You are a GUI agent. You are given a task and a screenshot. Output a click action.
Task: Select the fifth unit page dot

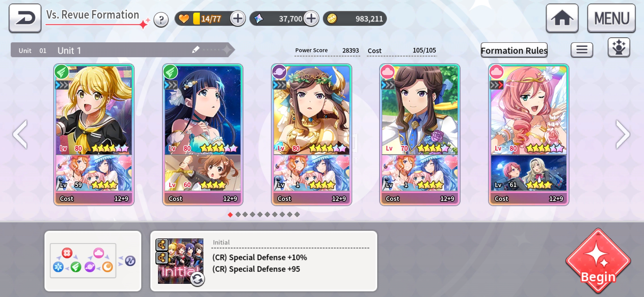[260, 215]
